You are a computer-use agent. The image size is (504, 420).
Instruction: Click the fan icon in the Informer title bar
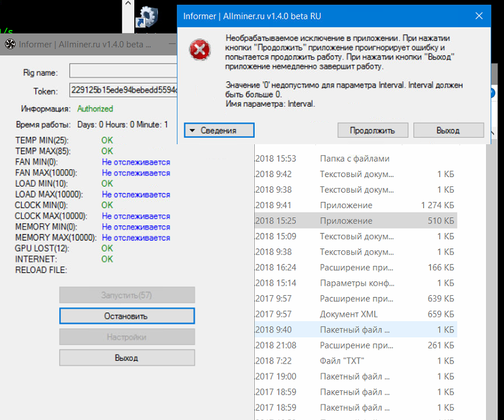[x=10, y=44]
